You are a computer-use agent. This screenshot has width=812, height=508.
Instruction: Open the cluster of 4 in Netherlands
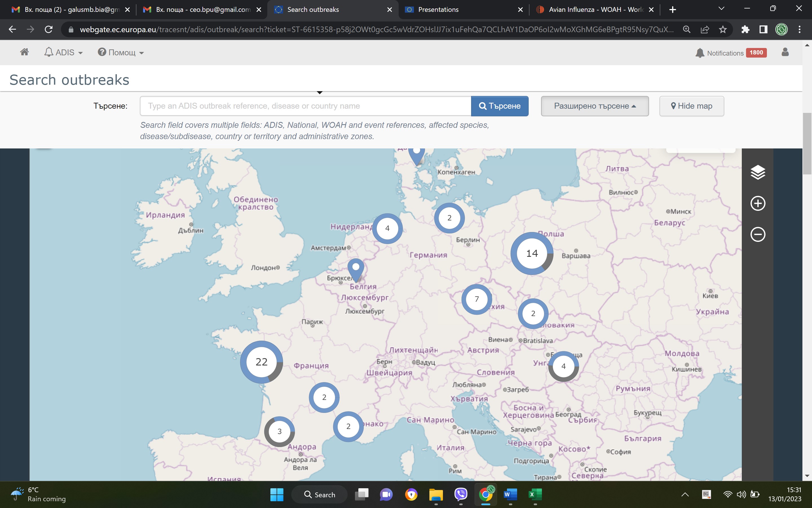click(387, 229)
